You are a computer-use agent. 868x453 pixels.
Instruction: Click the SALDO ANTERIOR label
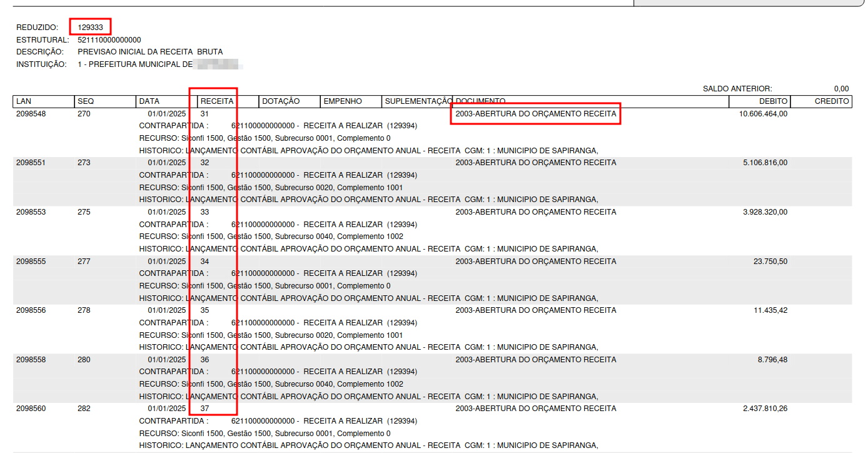[737, 89]
